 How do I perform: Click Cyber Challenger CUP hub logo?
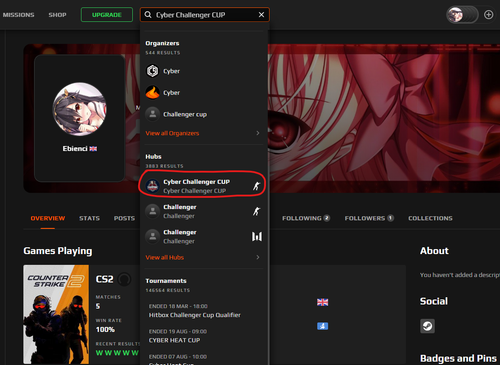pyautogui.click(x=153, y=186)
